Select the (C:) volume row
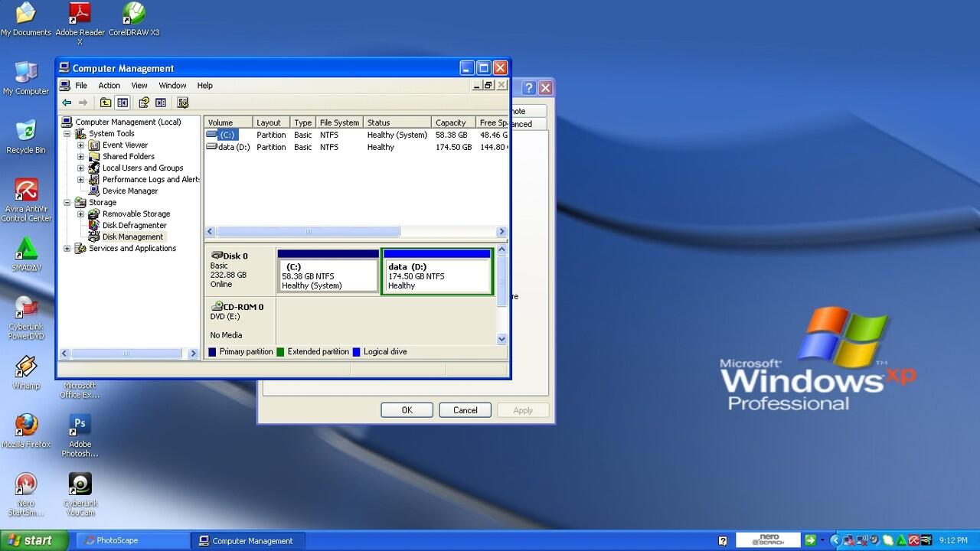Screen dimensions: 980x551 point(356,135)
